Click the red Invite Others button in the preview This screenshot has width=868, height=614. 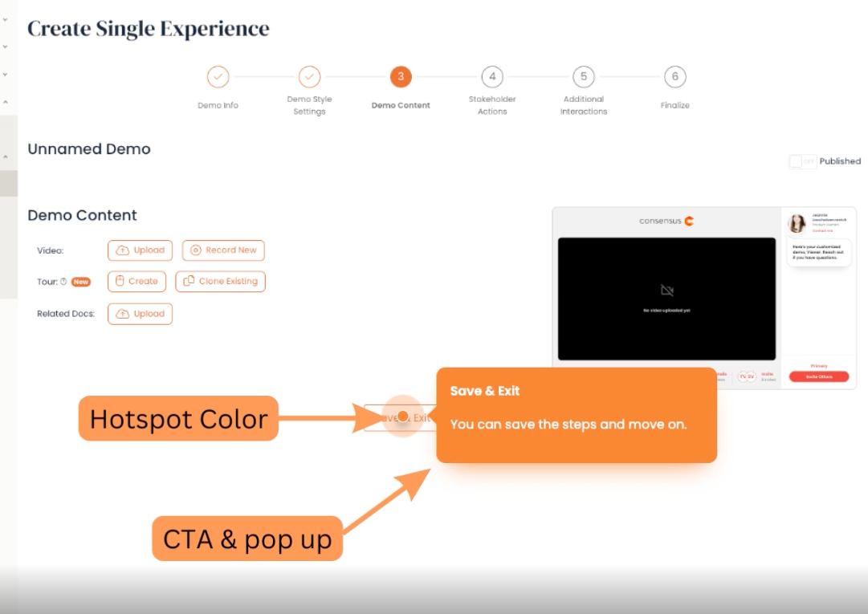point(819,376)
